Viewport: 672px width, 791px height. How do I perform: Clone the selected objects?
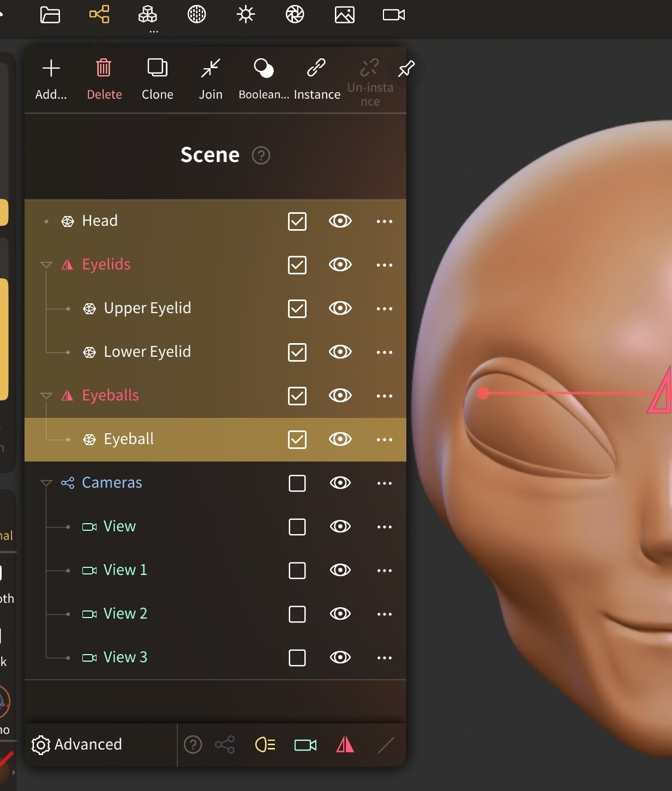[158, 80]
